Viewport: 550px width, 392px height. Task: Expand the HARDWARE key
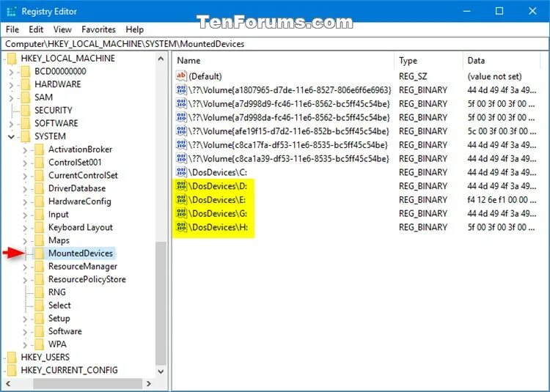pyautogui.click(x=11, y=85)
